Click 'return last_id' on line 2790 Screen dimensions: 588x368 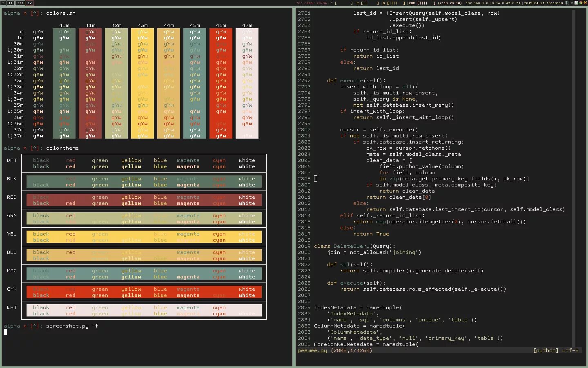[x=376, y=68]
